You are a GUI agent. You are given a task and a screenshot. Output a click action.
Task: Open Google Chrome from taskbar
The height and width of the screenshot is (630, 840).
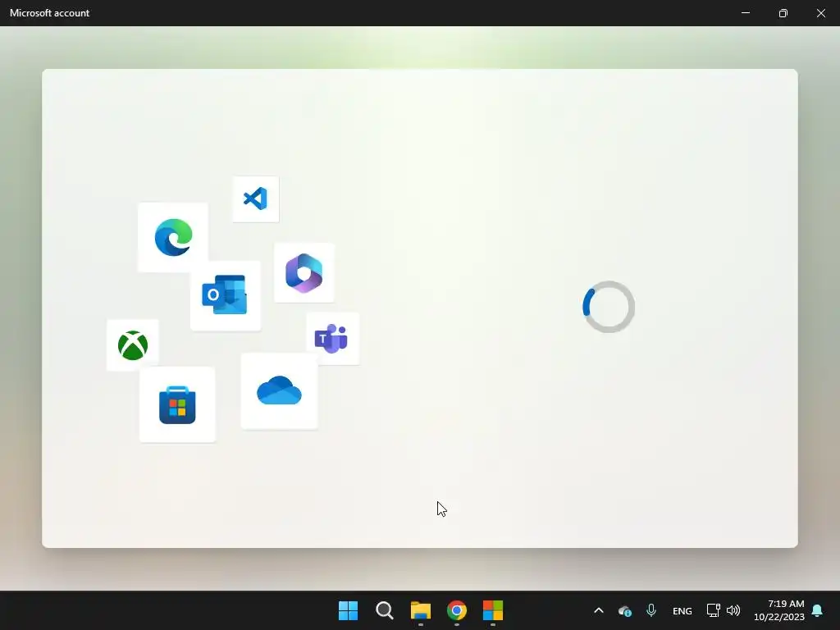[456, 610]
